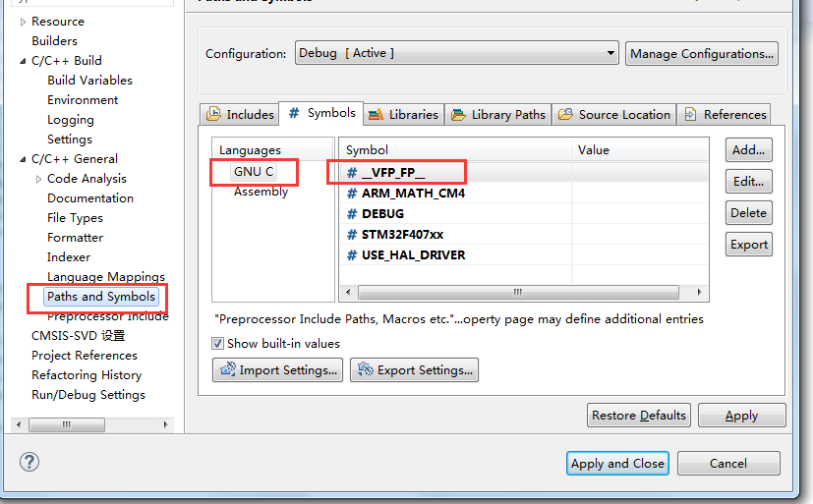
Task: Open CMSIS-SVD 设置 page
Action: (x=79, y=336)
